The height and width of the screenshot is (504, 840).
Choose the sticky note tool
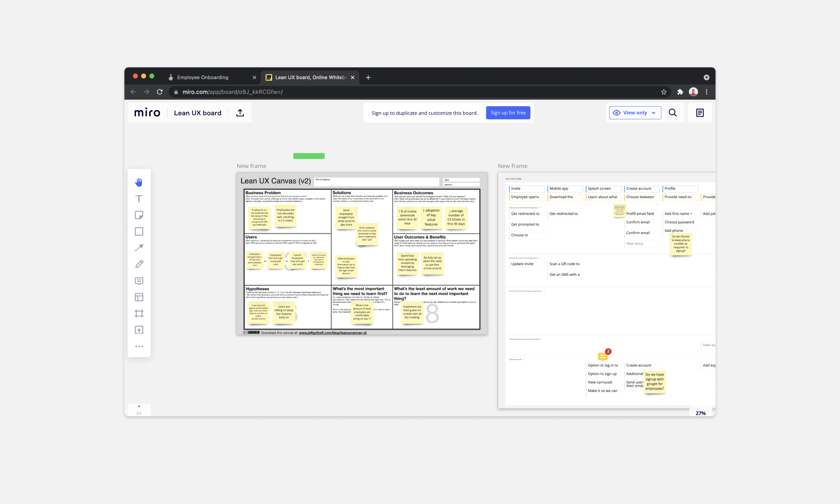(139, 215)
